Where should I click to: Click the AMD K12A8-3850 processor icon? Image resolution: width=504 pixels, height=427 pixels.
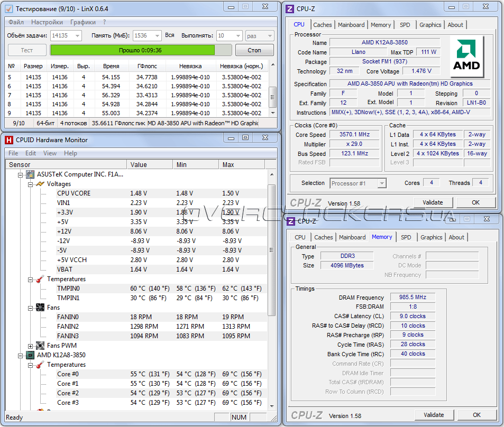pyautogui.click(x=30, y=355)
